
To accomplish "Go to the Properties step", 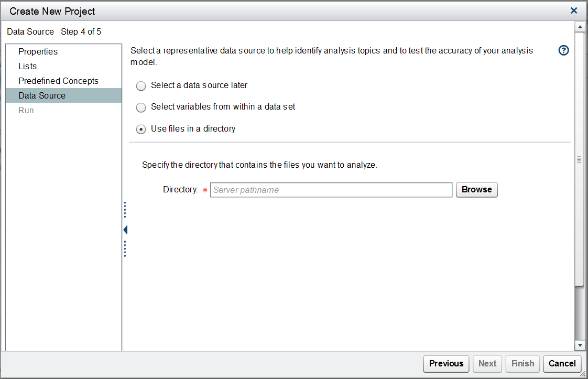I will 38,51.
